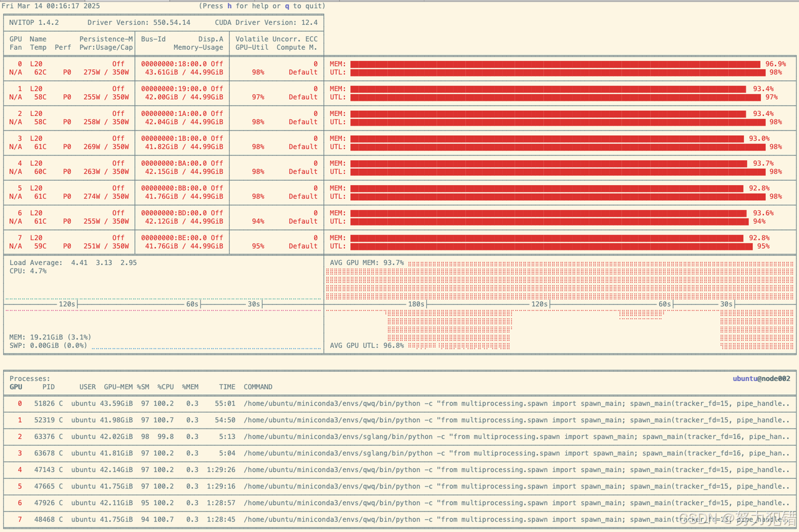Select GPU 7 bus ID 00000000:BE:00.0
Screen dimensions: 799x532
pyautogui.click(x=174, y=238)
